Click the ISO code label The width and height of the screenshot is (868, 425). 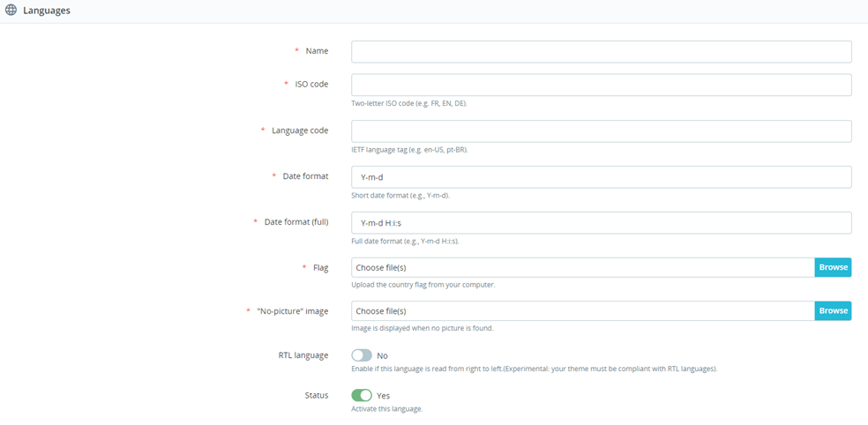(311, 84)
